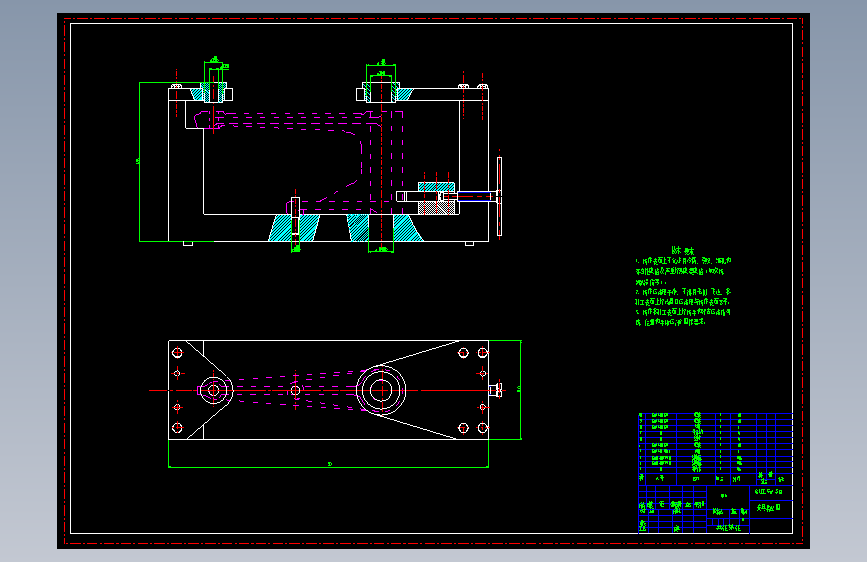This screenshot has height=562, width=867.
Task: Select the green technical notes text block
Action: point(683,287)
